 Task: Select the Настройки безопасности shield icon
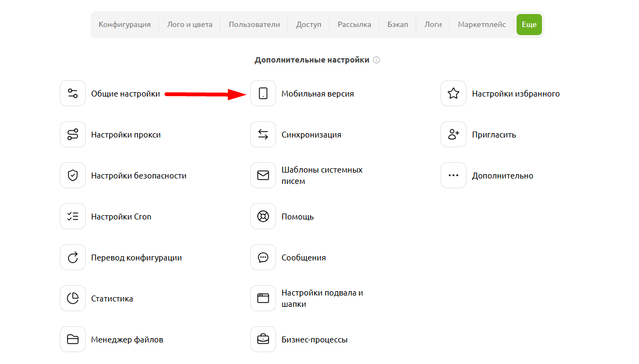(x=73, y=175)
